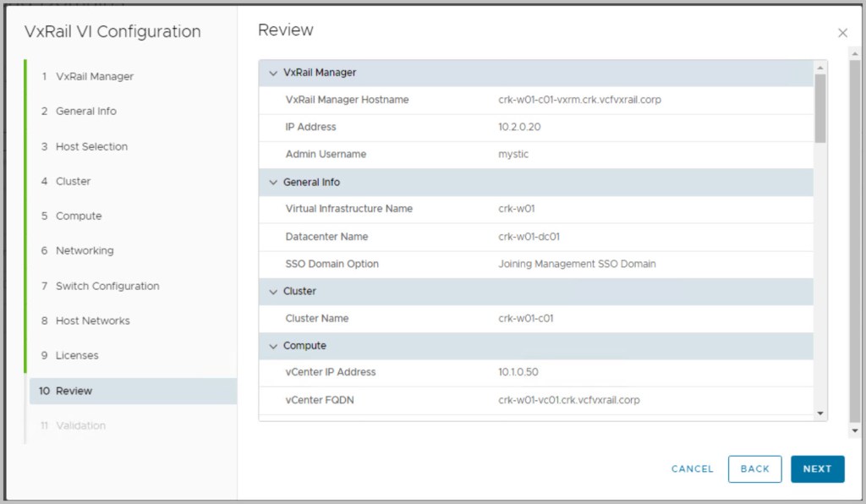Collapse the Cluster review section
This screenshot has height=504, width=866.
click(273, 292)
